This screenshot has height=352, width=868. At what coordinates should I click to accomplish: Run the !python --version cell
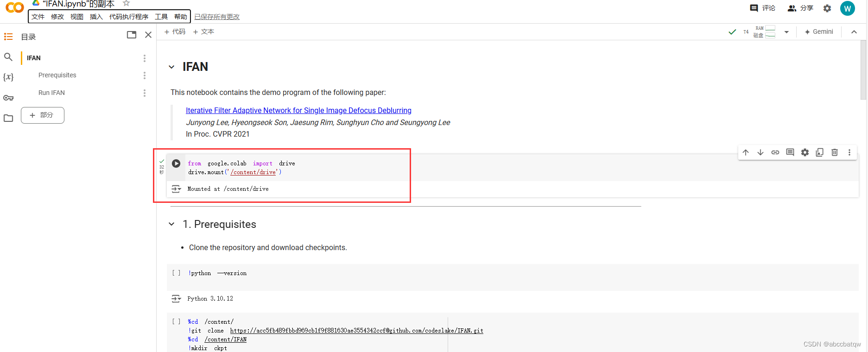(x=176, y=273)
